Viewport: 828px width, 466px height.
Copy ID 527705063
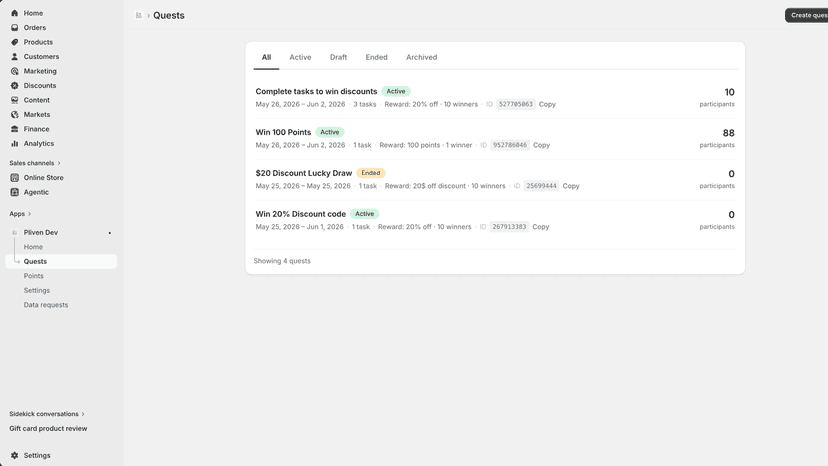[x=547, y=105]
